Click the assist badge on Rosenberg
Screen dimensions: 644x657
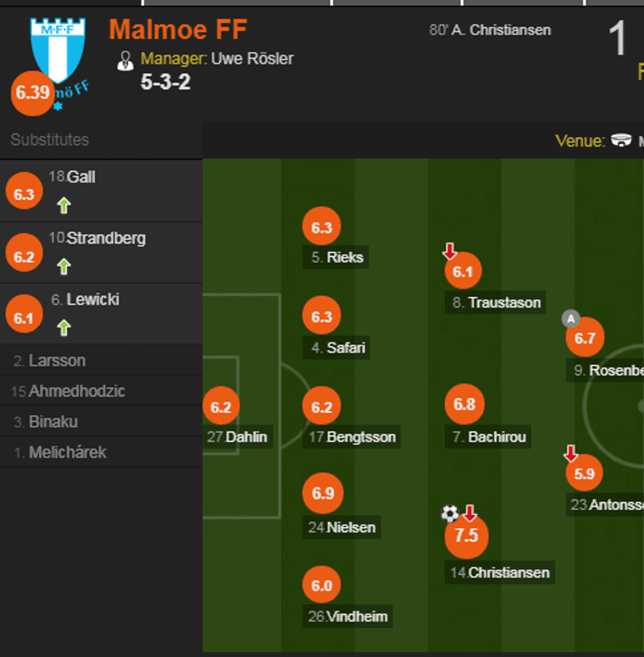point(572,319)
